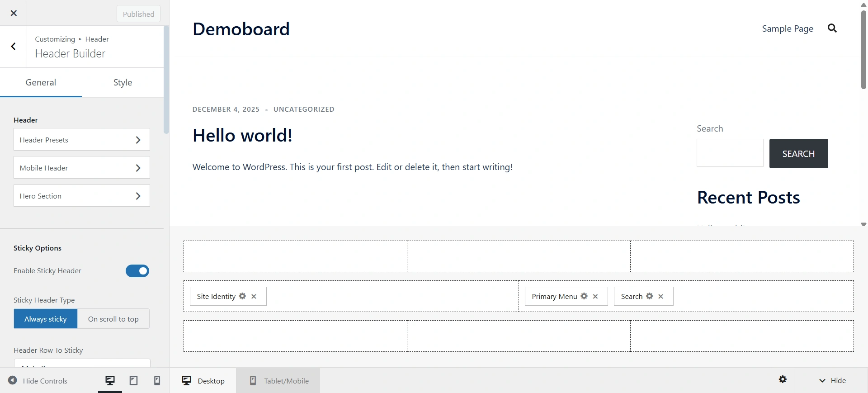Viewport: 868px width, 393px height.
Task: Open the Hello world! post
Action: coord(242,135)
